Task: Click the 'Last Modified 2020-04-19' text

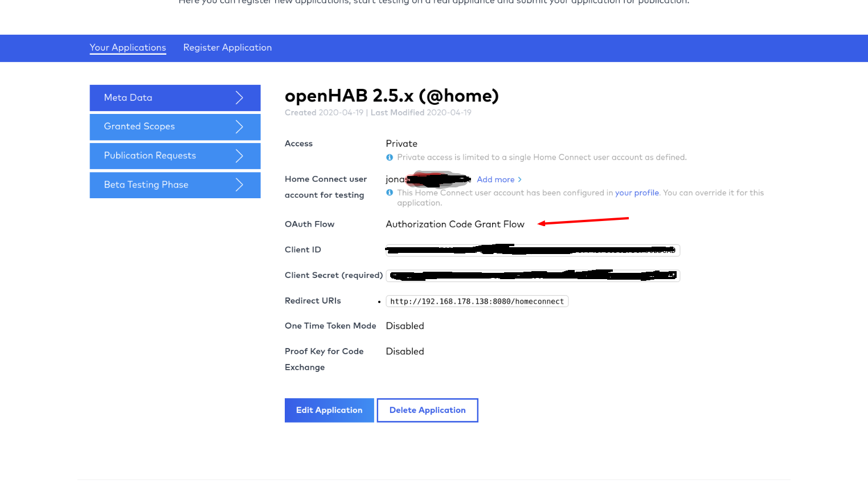Action: point(421,113)
